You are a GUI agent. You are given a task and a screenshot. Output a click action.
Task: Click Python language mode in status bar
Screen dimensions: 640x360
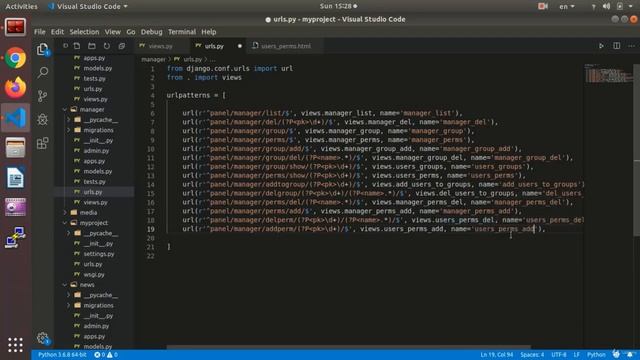[x=596, y=355]
